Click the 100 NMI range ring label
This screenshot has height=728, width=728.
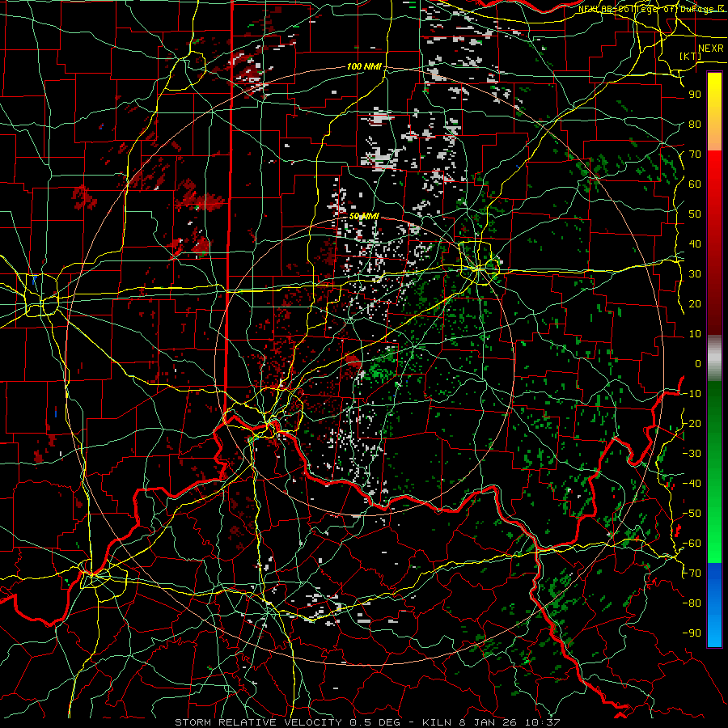[x=364, y=66]
